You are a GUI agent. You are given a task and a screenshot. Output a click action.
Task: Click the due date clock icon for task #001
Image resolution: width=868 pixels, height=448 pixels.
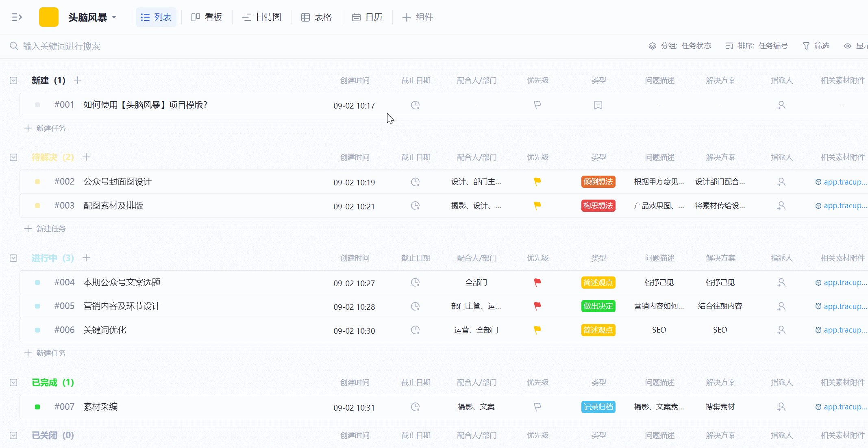click(415, 105)
